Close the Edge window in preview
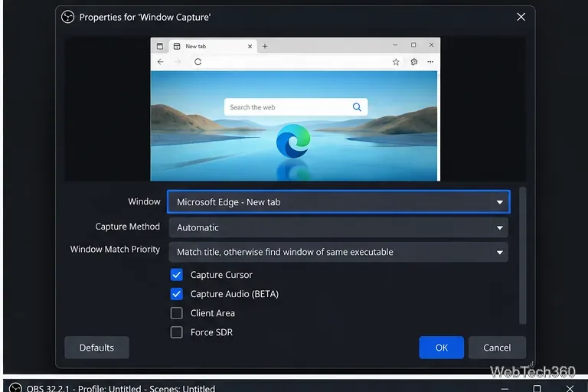This screenshot has height=392, width=588. coord(431,45)
